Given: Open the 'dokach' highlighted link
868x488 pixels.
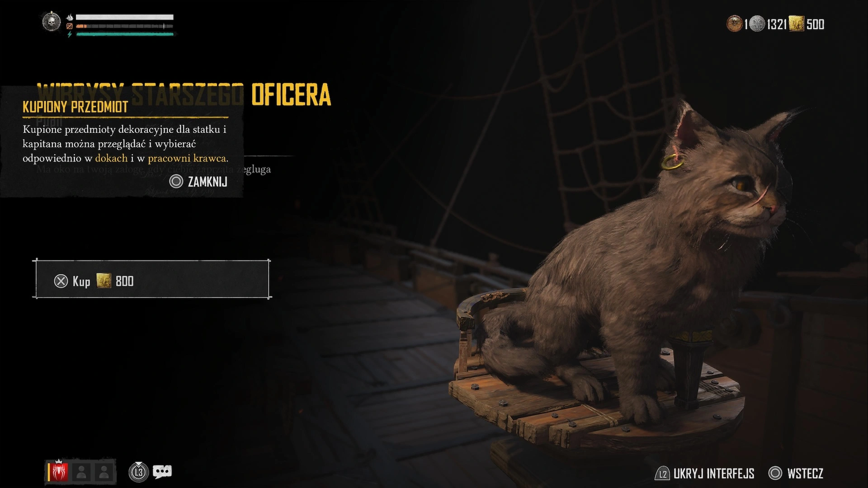Looking at the screenshot, I should pos(111,158).
